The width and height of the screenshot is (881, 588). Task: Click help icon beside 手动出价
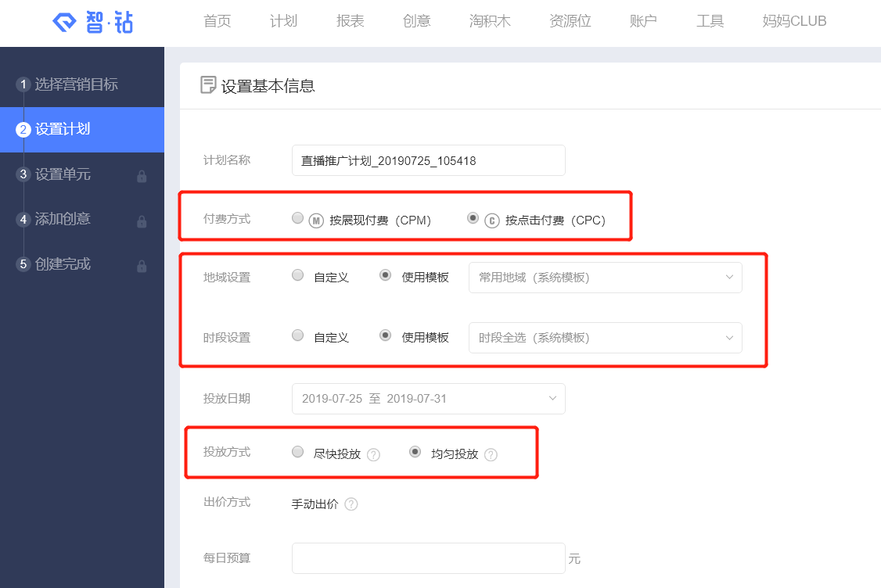click(x=351, y=504)
